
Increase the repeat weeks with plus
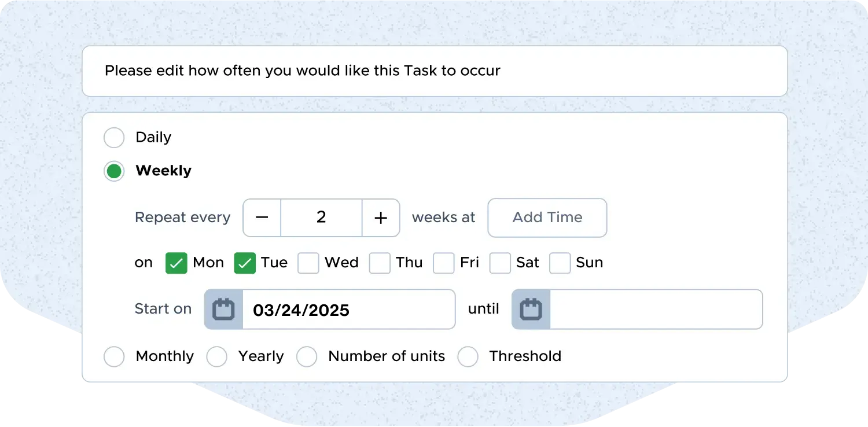point(381,218)
